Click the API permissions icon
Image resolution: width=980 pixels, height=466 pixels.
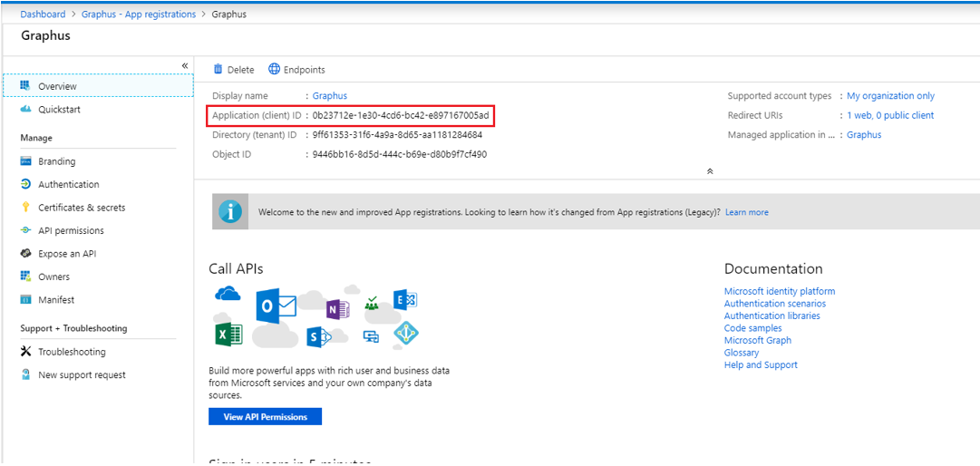[x=25, y=230]
